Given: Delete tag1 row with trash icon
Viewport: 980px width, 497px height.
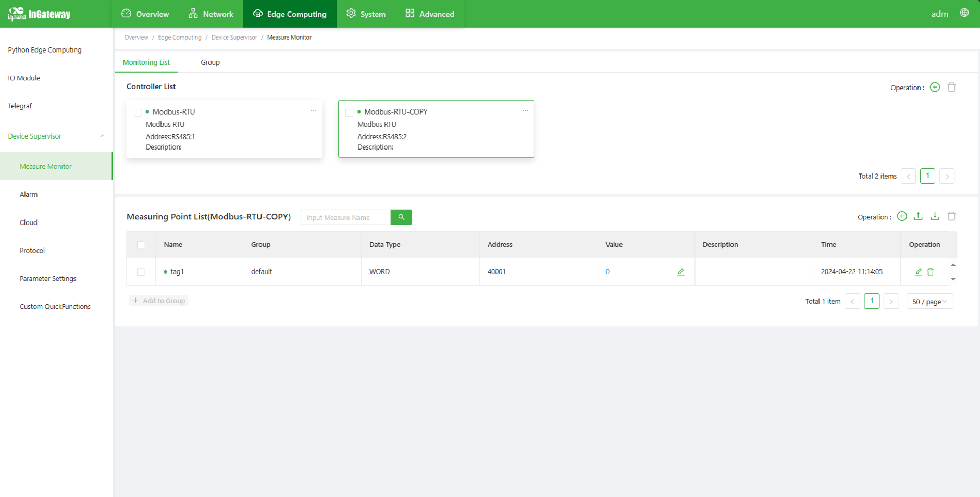Looking at the screenshot, I should (x=931, y=272).
